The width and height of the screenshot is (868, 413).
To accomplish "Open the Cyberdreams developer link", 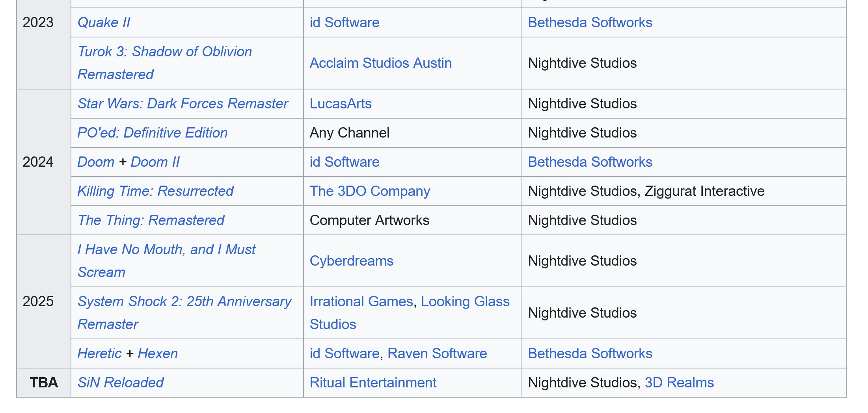I will [x=351, y=261].
